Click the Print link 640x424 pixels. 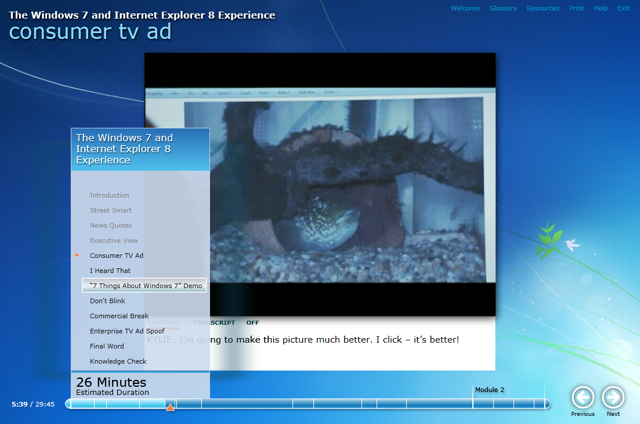pyautogui.click(x=576, y=8)
